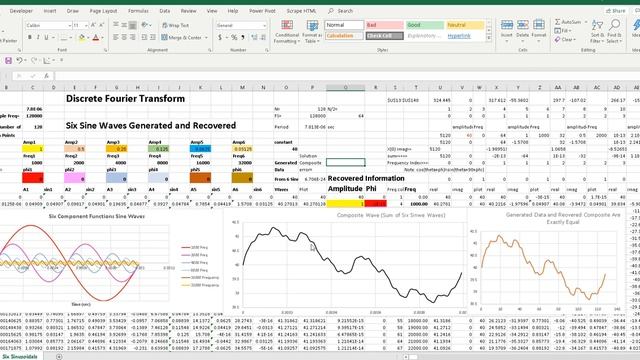The height and width of the screenshot is (360, 640).
Task: Click the borders icon
Action: click(63, 38)
